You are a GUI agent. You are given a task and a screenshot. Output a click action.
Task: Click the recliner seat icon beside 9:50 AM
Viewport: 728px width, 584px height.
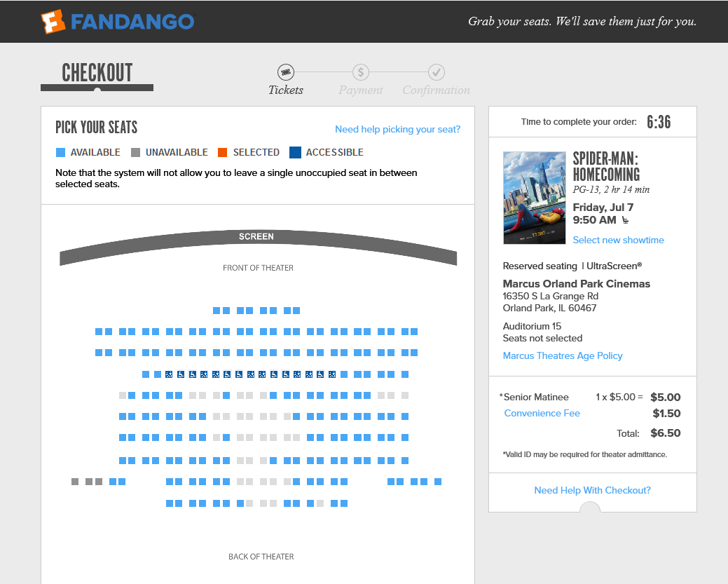click(x=626, y=220)
